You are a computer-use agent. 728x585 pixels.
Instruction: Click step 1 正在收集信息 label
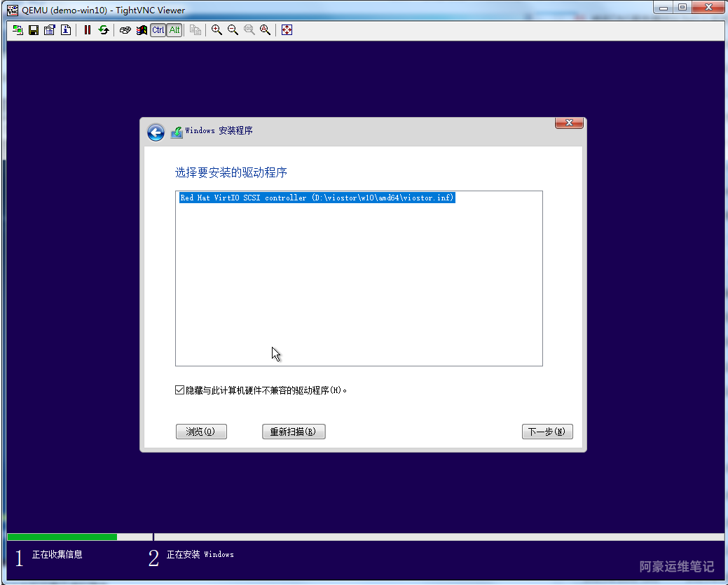[x=57, y=554]
